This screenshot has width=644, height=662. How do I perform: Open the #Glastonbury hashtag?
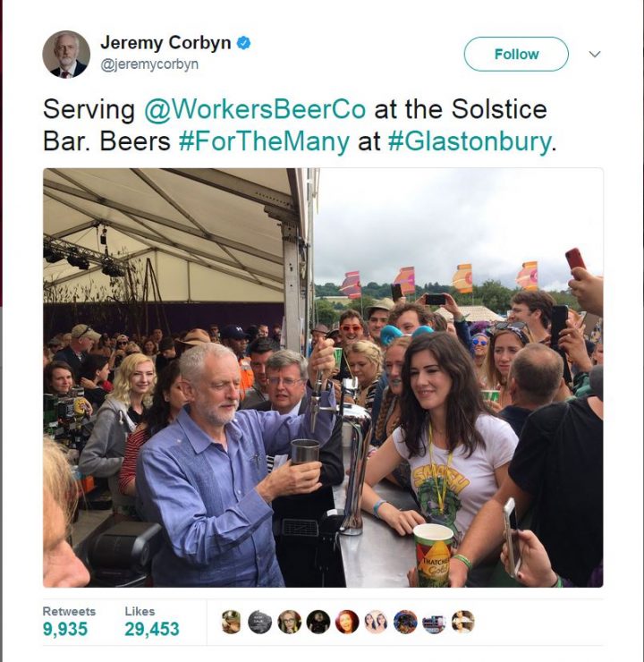[x=470, y=141]
